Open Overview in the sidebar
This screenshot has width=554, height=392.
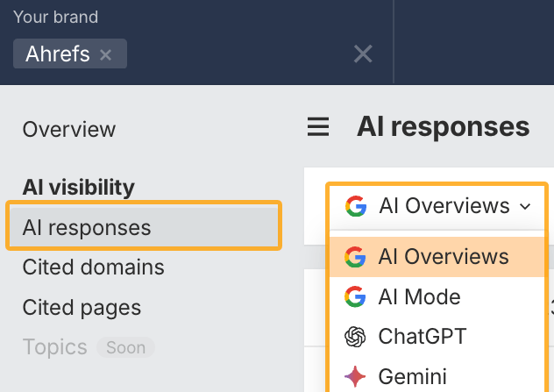[x=69, y=130]
